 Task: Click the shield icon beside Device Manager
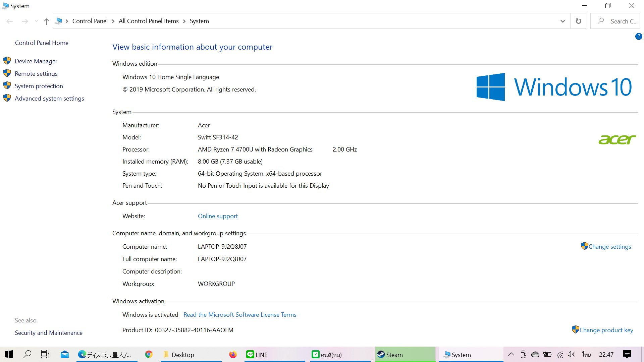coord(7,61)
